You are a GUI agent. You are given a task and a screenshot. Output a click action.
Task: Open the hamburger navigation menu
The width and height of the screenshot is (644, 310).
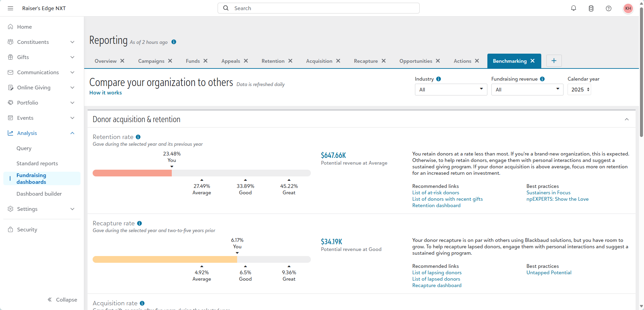pyautogui.click(x=10, y=8)
